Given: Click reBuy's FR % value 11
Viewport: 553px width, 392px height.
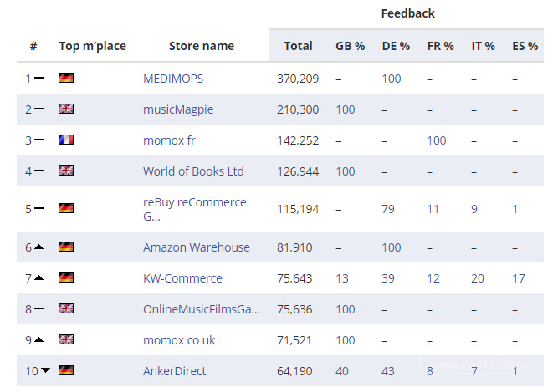Looking at the screenshot, I should (433, 209).
